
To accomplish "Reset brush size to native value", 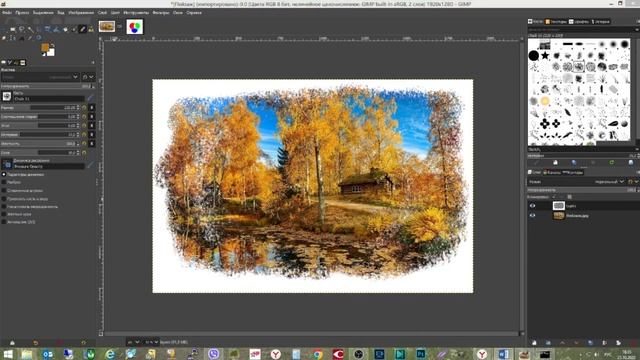I will click(84, 108).
